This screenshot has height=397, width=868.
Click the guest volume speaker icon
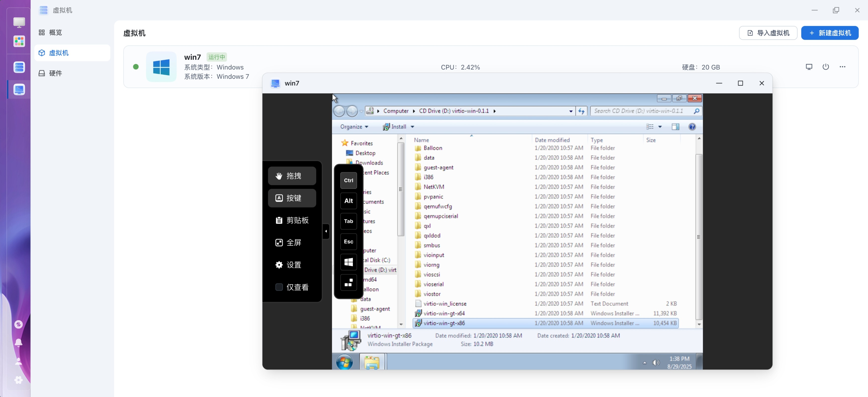(x=656, y=363)
